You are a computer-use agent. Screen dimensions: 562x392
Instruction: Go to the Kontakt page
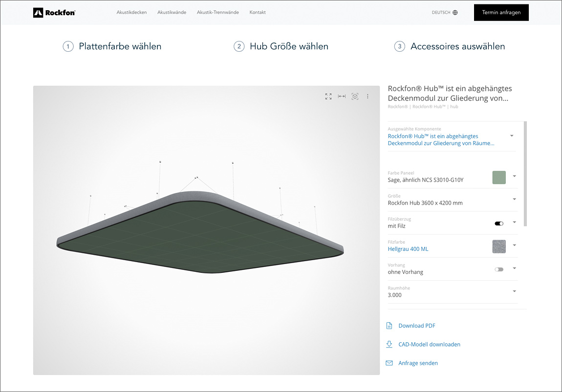pyautogui.click(x=258, y=12)
